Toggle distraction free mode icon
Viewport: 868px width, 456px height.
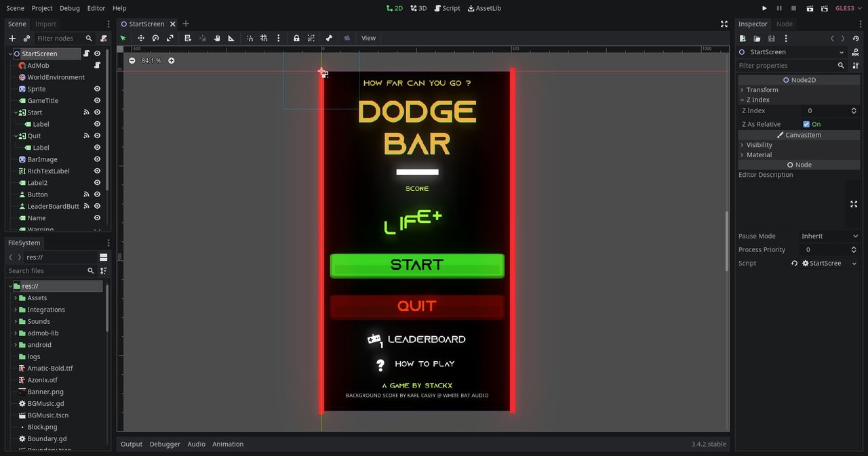pos(724,24)
